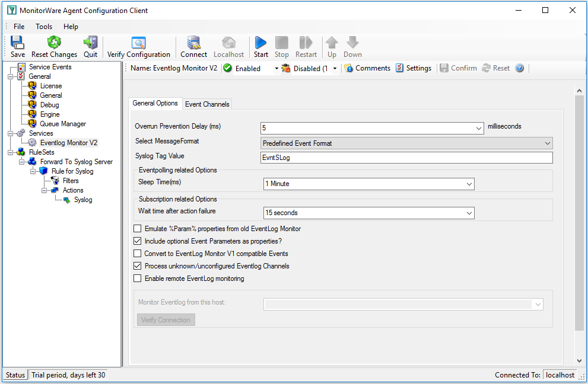Click the Syslog Tag Value field
Screen dimensions: 588x384
pos(406,158)
